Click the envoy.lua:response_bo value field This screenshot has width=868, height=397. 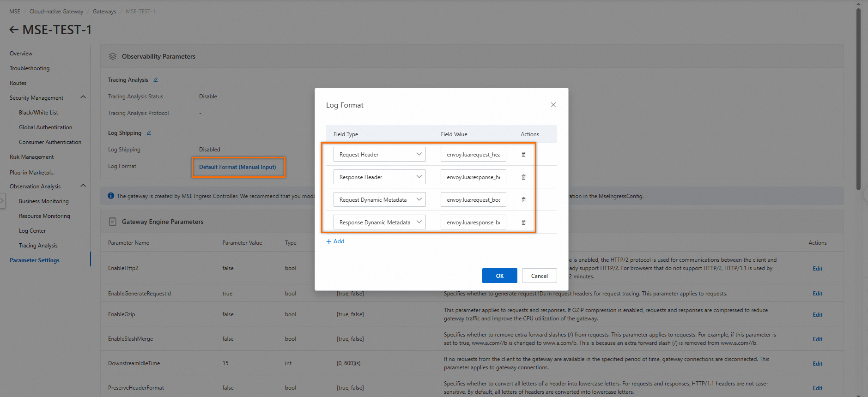tap(473, 222)
